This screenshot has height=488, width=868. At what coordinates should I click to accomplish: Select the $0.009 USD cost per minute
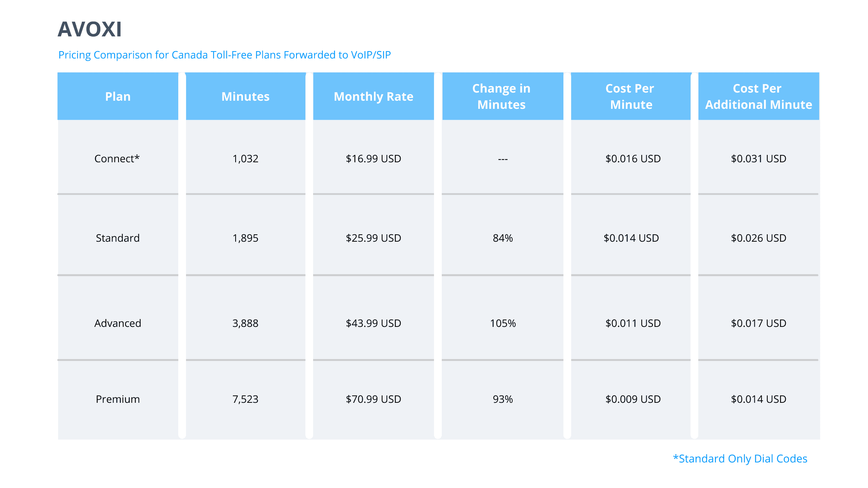click(633, 399)
